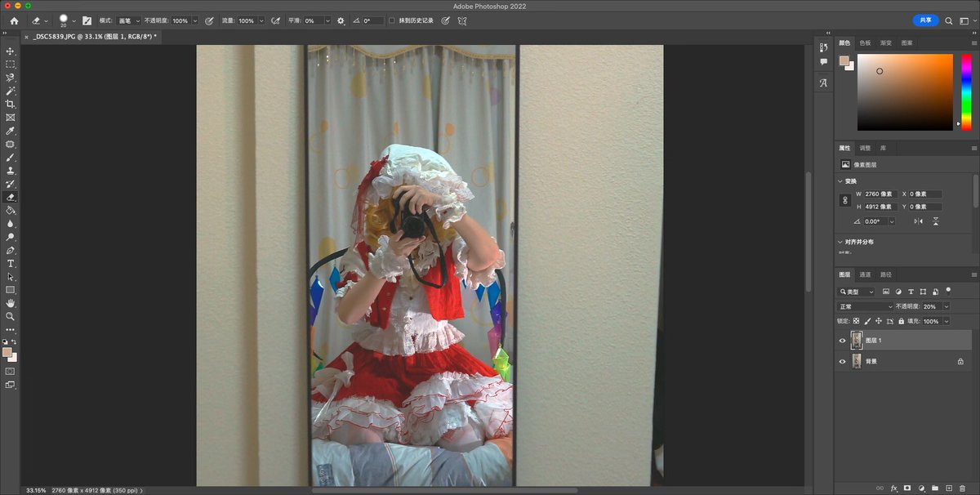This screenshot has width=980, height=495.
Task: Toggle lock transparent pixels
Action: coord(857,322)
